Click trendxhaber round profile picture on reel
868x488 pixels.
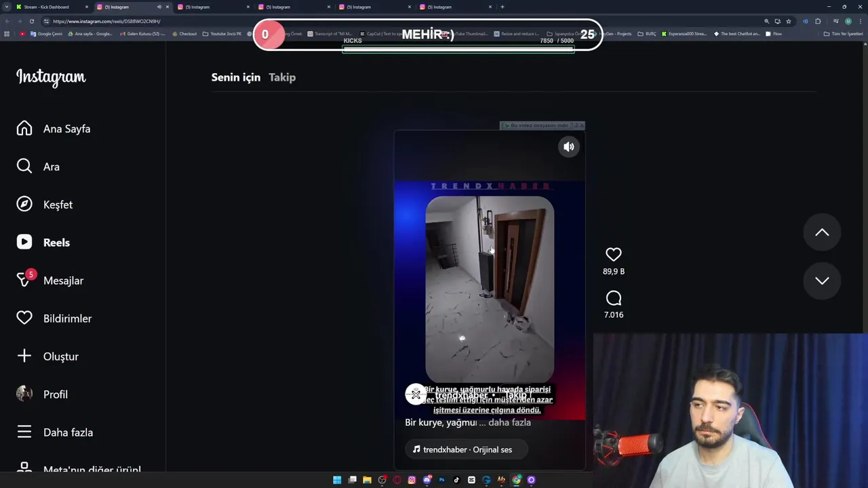click(416, 394)
